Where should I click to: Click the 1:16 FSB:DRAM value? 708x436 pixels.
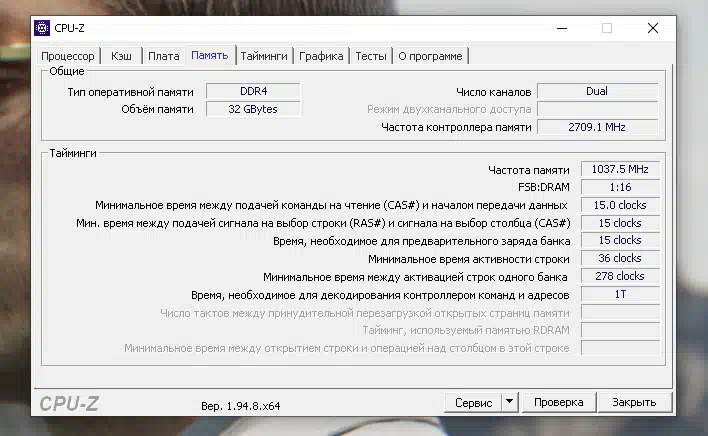pos(620,187)
